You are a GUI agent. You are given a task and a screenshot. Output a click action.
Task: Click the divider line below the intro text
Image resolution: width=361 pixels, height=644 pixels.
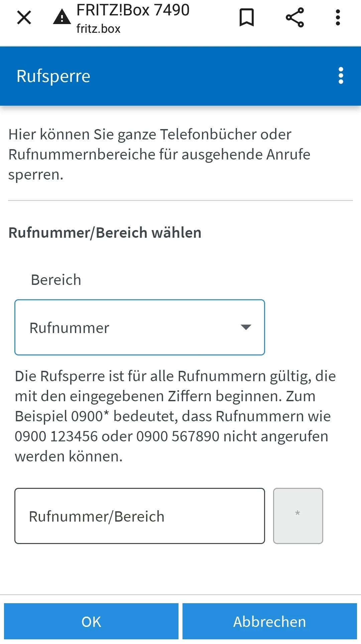[180, 200]
